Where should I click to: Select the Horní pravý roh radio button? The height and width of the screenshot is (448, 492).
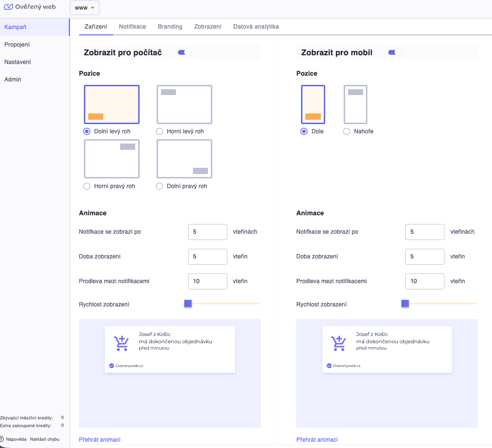pos(87,186)
